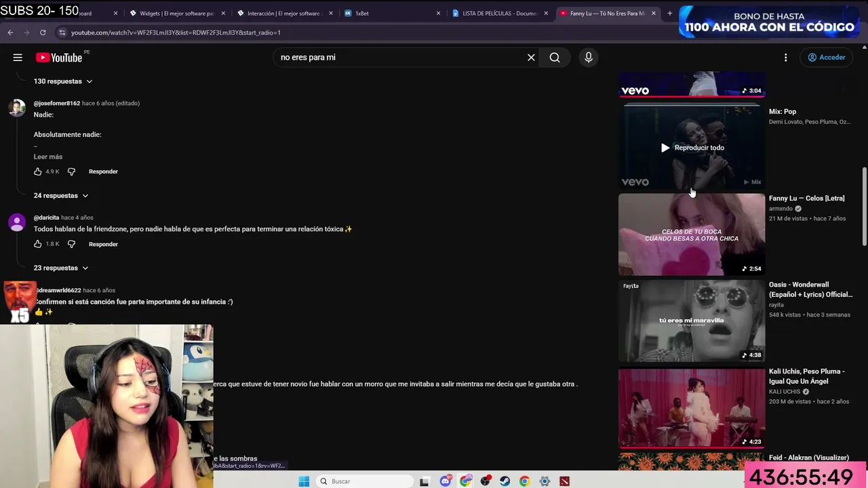Open the YouTube three-dot settings menu
This screenshot has width=868, height=488.
[786, 58]
